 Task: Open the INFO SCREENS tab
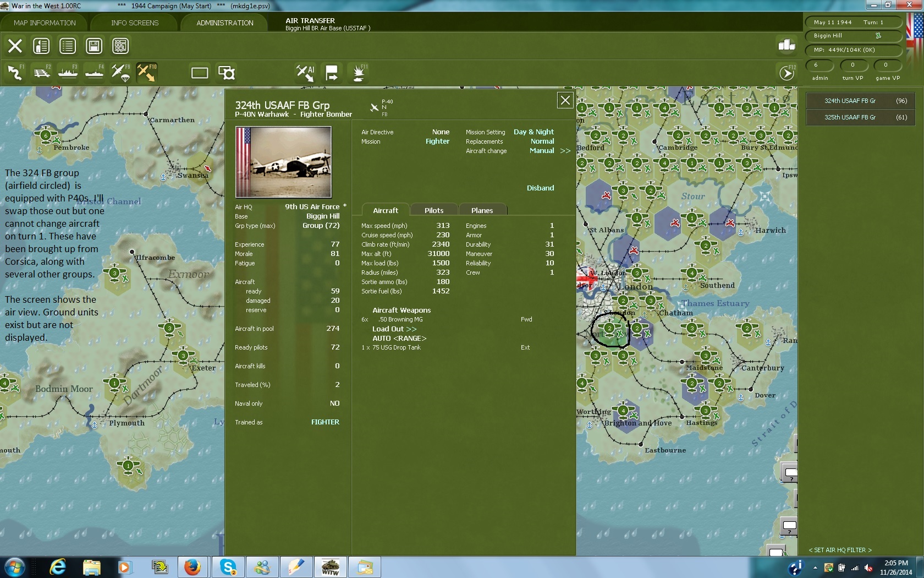135,23
